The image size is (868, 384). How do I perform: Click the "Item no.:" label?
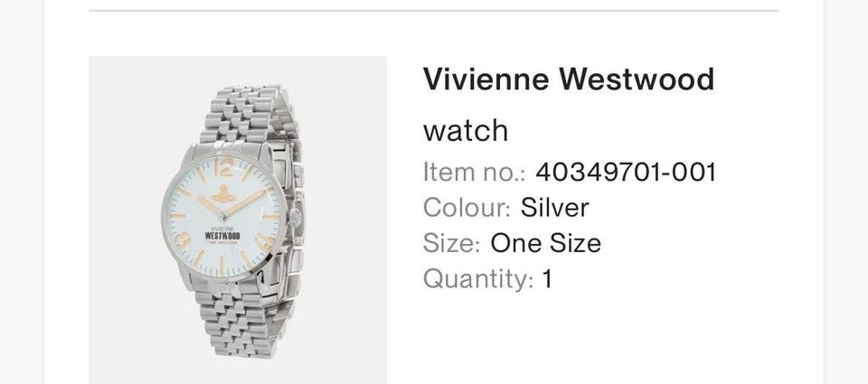click(x=475, y=172)
